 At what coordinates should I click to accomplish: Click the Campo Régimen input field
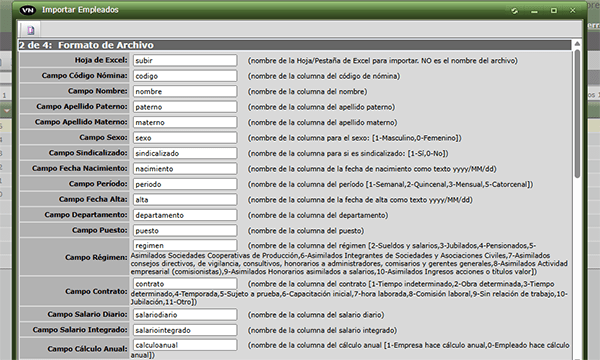coord(185,245)
